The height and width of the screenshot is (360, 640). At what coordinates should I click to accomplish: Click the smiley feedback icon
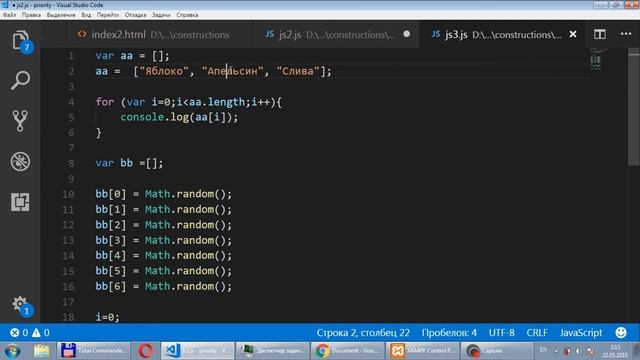click(x=621, y=333)
